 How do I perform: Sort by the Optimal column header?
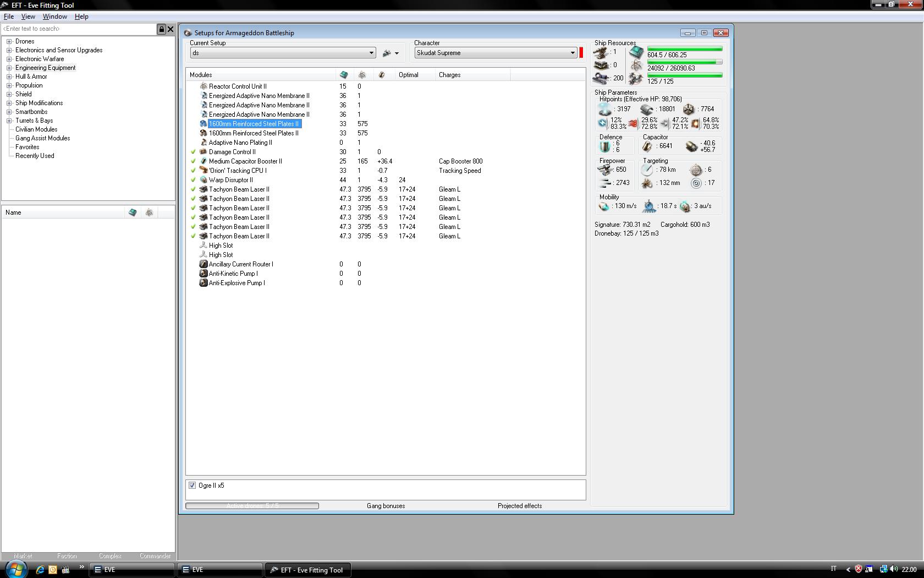pyautogui.click(x=415, y=75)
